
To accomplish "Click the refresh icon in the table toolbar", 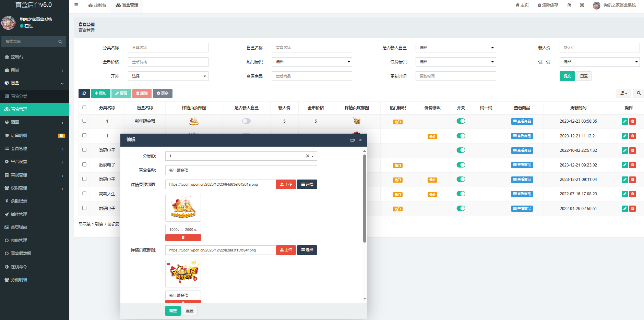I will coord(84,93).
